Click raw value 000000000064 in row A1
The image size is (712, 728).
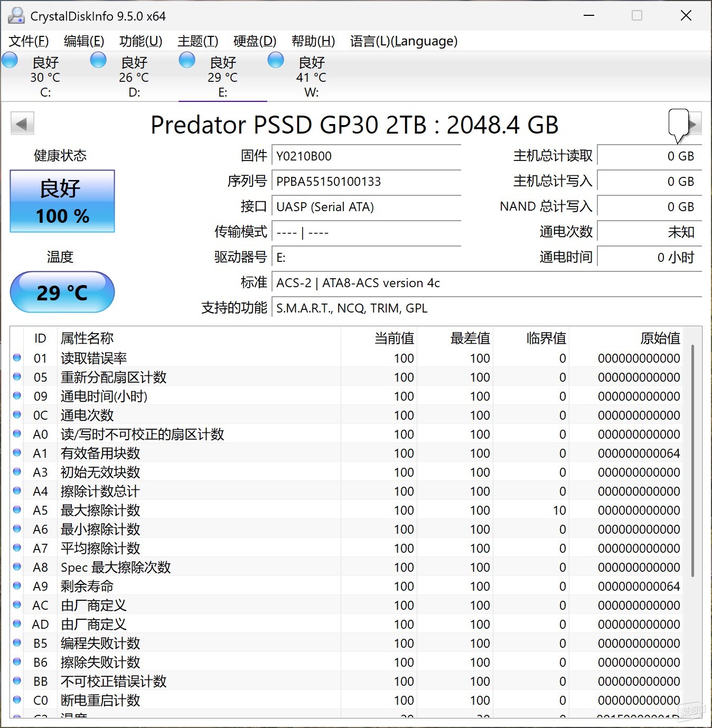pos(639,453)
